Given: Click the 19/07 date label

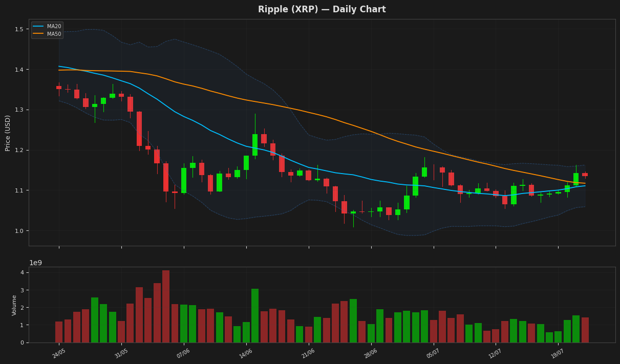Looking at the screenshot, I should tap(558, 353).
